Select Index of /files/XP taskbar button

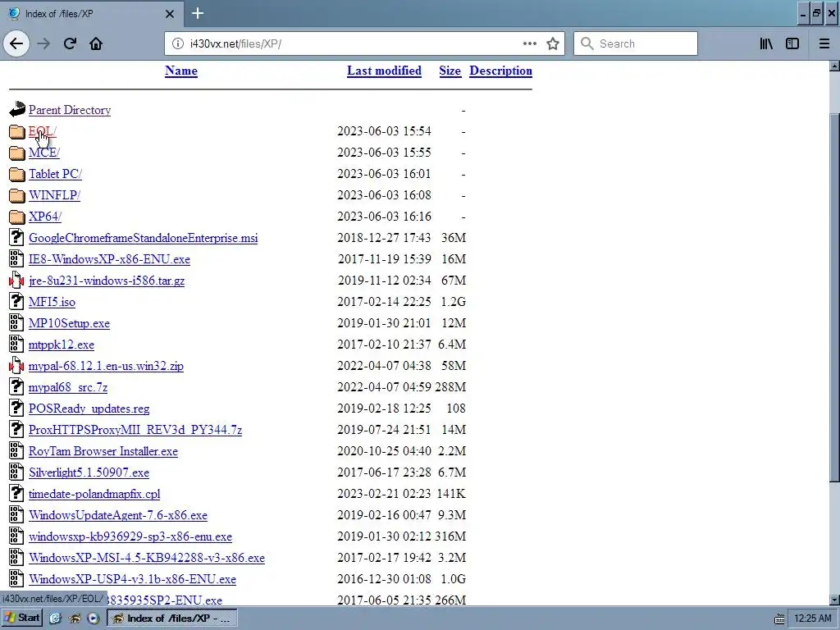click(x=172, y=619)
